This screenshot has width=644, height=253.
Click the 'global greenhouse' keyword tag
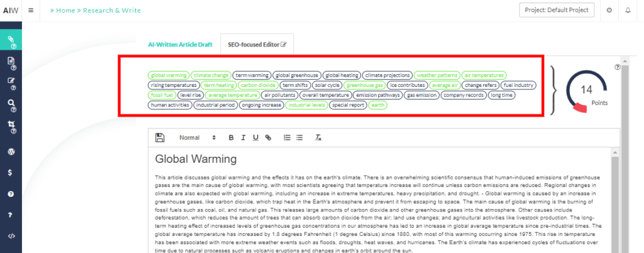[x=297, y=75]
